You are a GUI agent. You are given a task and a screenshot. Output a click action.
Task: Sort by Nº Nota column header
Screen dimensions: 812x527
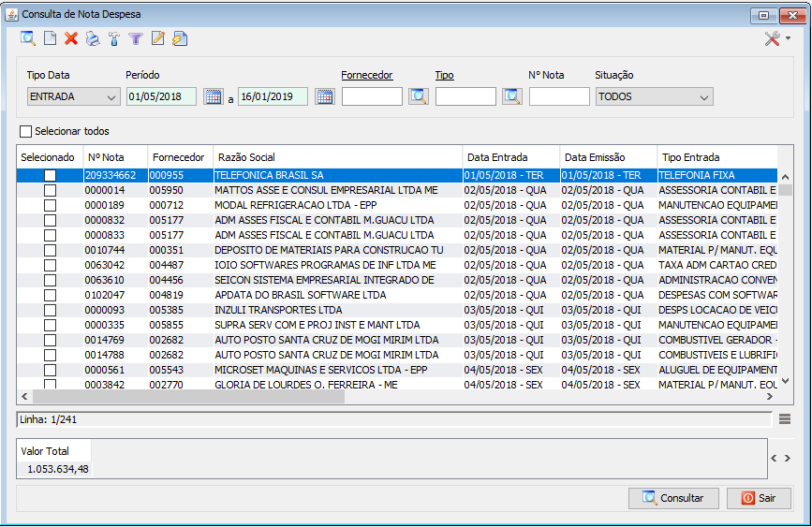pos(115,157)
